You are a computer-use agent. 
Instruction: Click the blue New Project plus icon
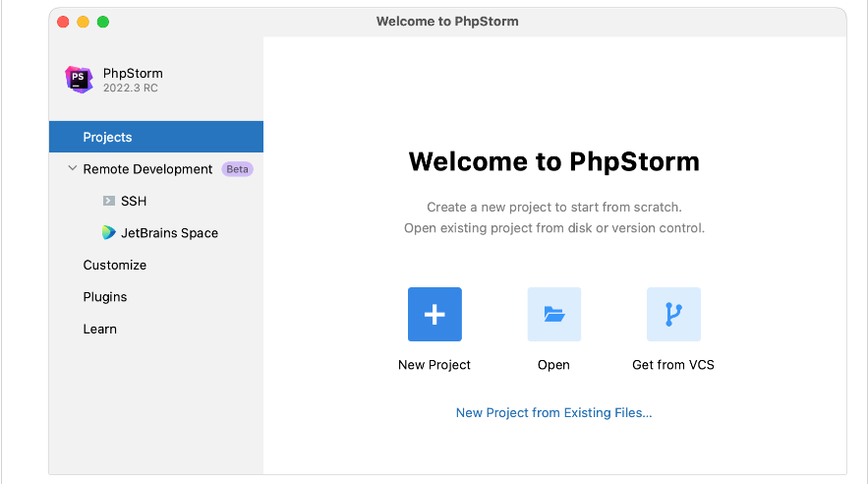[x=434, y=314]
